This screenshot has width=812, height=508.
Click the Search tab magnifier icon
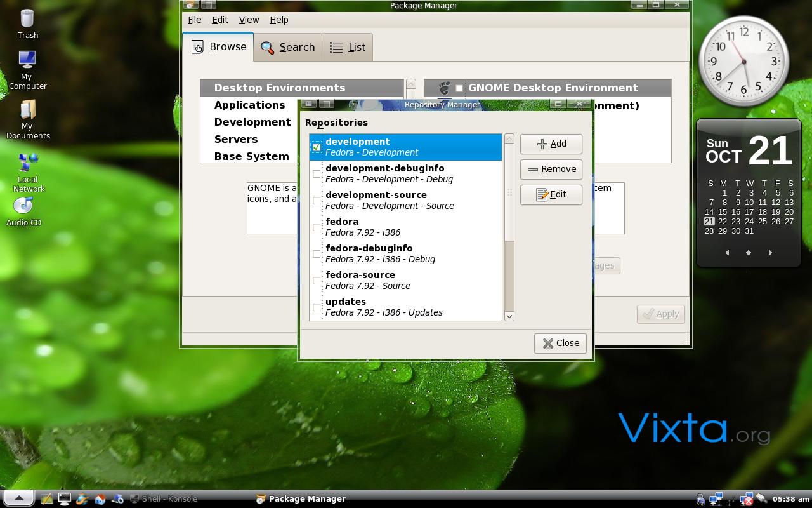click(267, 48)
